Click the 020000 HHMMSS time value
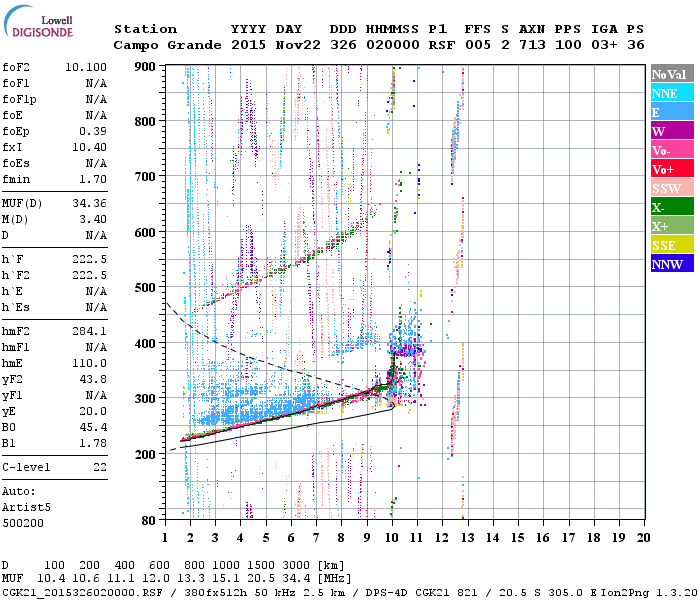 [393, 45]
